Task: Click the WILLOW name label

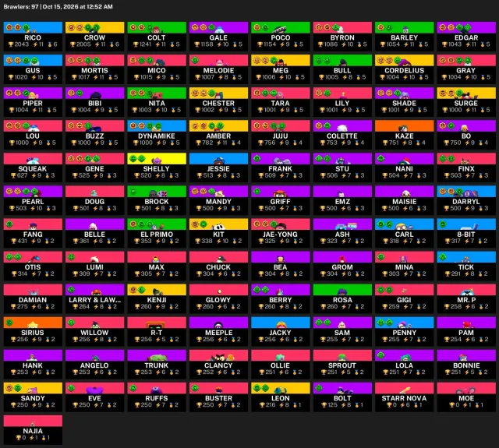Action: 94,333
